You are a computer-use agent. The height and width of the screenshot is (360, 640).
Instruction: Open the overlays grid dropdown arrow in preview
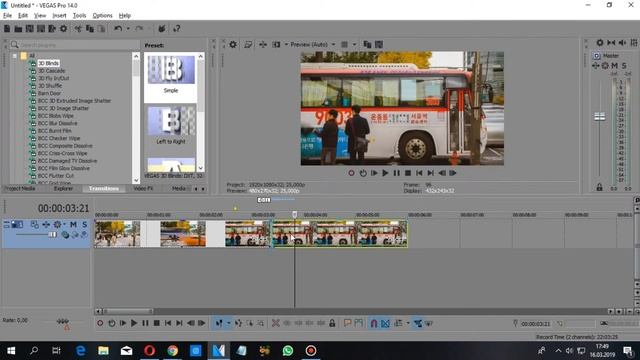[355, 44]
